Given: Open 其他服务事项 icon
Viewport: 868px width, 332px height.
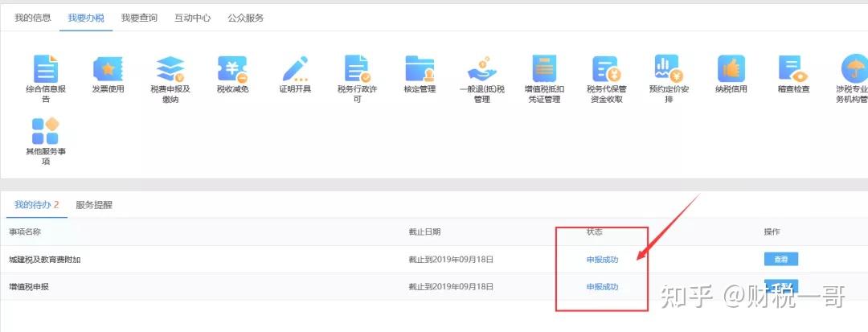Looking at the screenshot, I should click(x=45, y=131).
